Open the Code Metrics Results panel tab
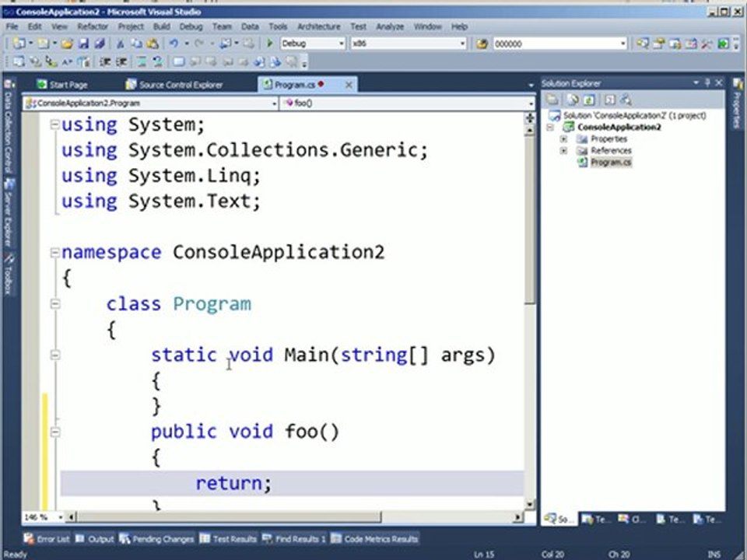Viewport: 747px width, 560px height. 374,539
